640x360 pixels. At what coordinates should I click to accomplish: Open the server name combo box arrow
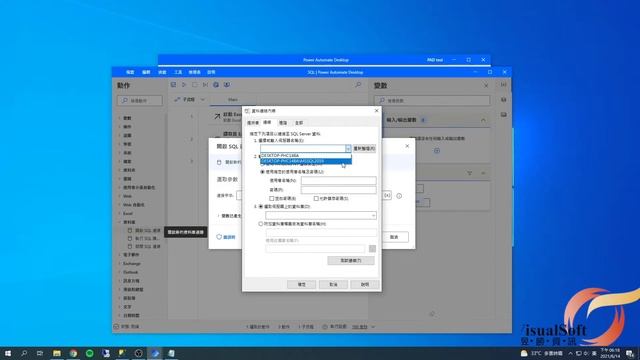[348, 149]
